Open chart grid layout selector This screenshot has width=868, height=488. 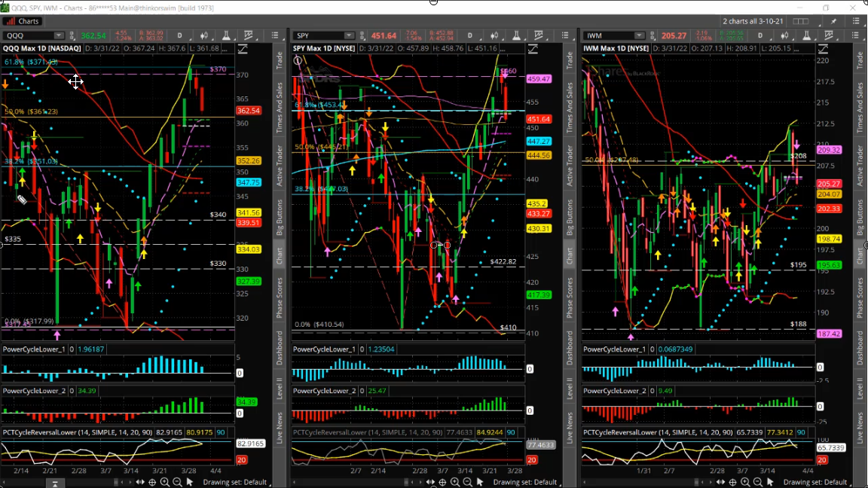coord(800,21)
